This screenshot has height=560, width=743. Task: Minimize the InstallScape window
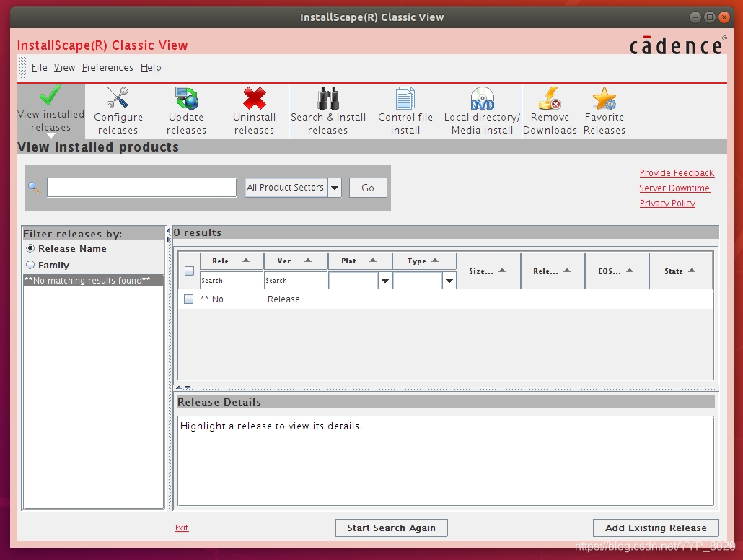695,17
